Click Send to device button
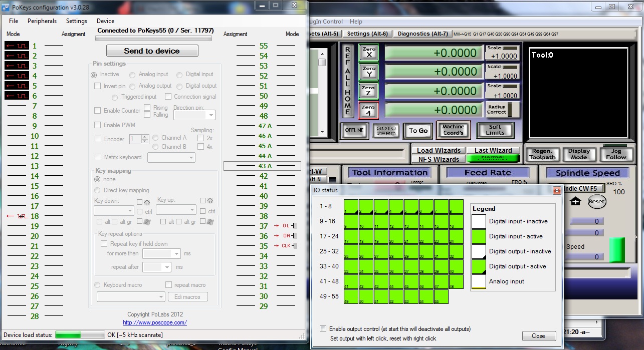This screenshot has width=644, height=350. [152, 51]
